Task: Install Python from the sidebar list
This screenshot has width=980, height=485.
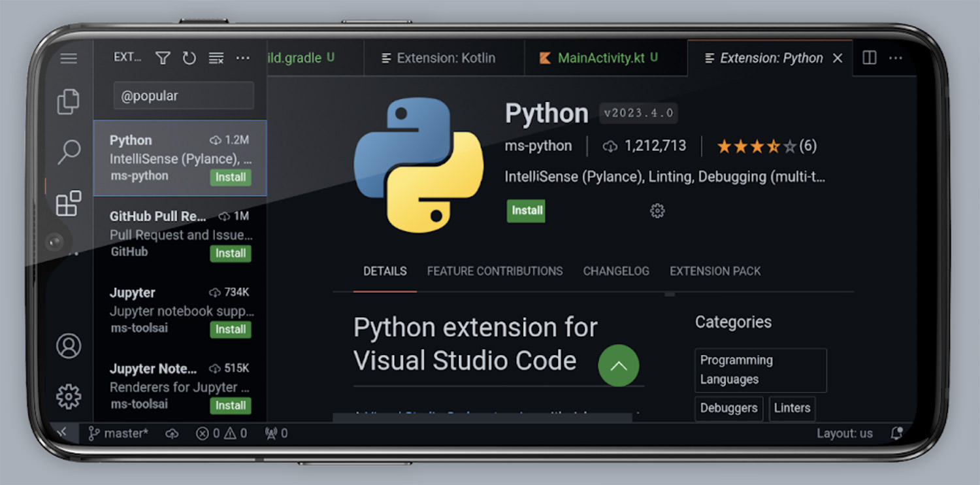Action: pos(231,177)
